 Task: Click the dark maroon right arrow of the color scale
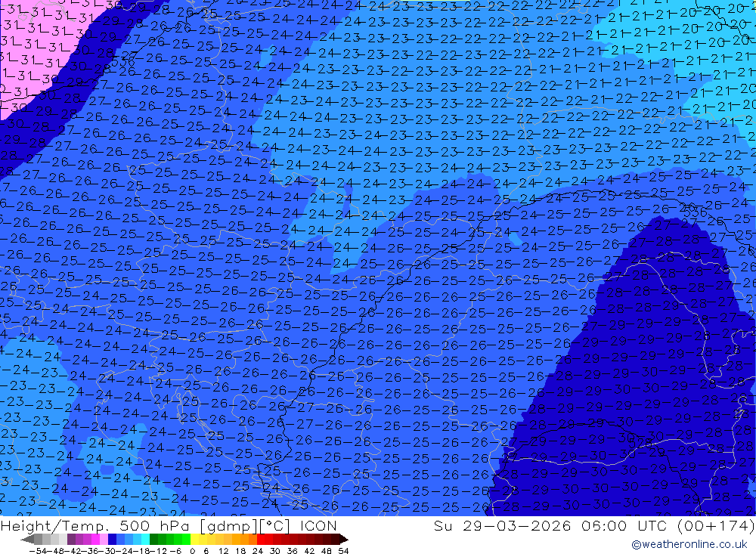tap(343, 539)
